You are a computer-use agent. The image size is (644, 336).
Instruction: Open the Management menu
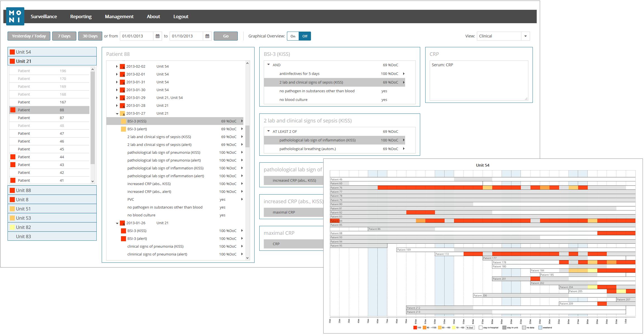(x=119, y=16)
